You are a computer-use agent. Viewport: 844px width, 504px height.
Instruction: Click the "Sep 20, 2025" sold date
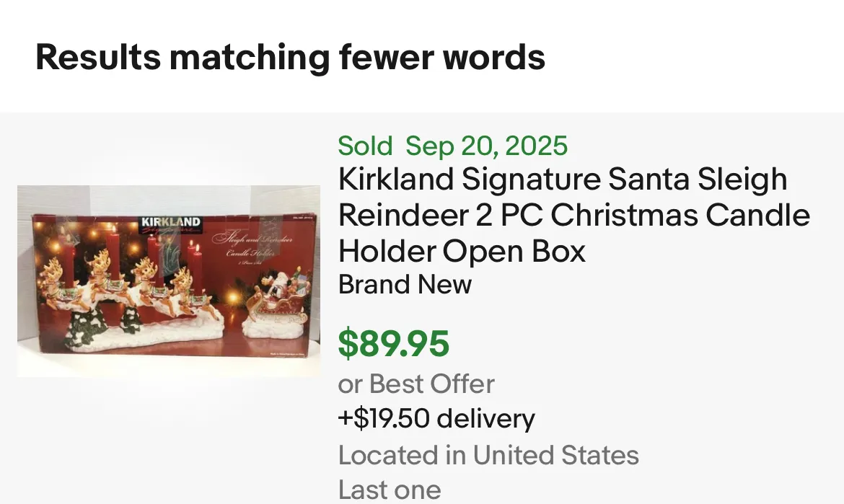[x=487, y=146]
